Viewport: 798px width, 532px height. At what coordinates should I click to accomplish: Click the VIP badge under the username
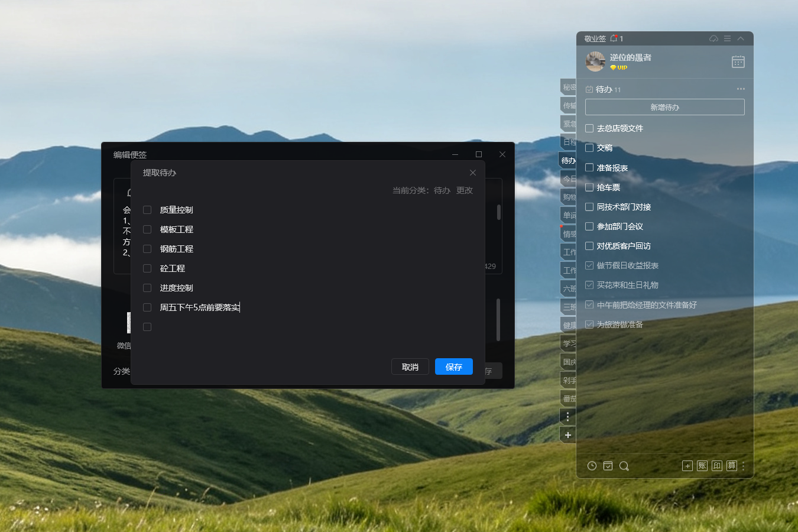tap(618, 67)
